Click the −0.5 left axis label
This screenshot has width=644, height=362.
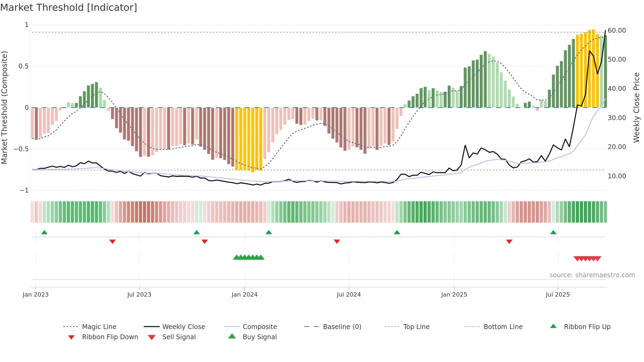21,149
